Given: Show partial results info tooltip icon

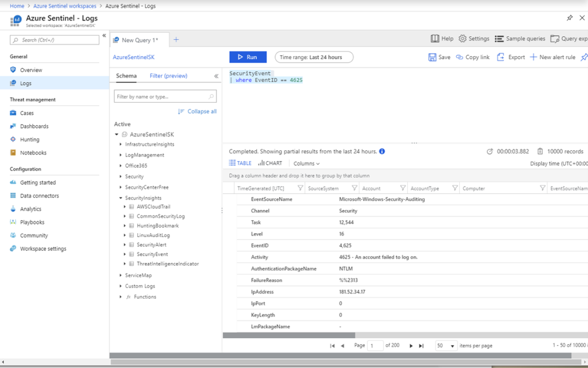Looking at the screenshot, I should click(x=382, y=152).
